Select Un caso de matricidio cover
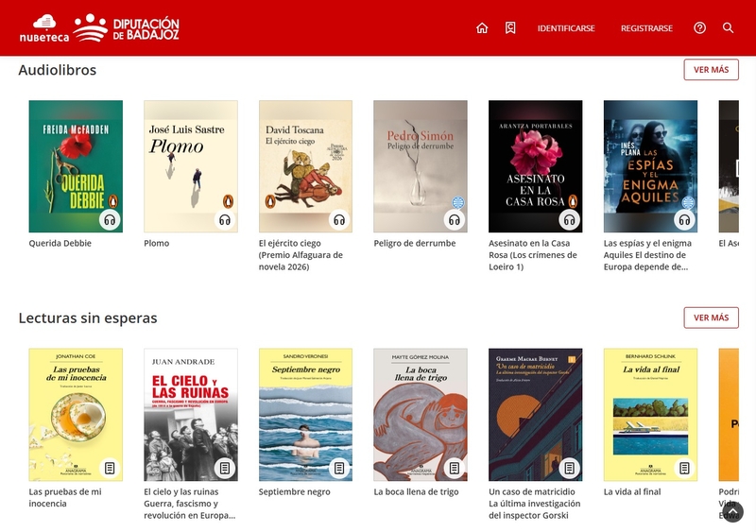Viewport: 756px width, 532px height. click(535, 415)
